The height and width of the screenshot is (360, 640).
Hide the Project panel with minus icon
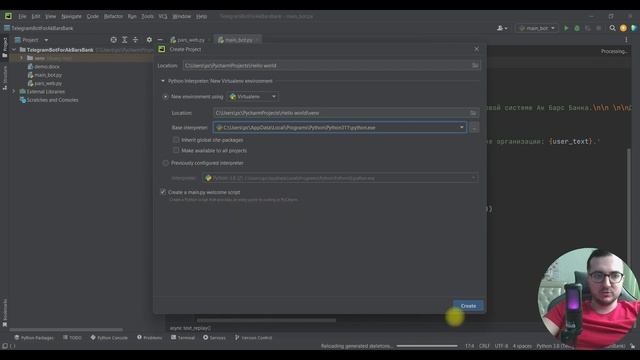(160, 40)
